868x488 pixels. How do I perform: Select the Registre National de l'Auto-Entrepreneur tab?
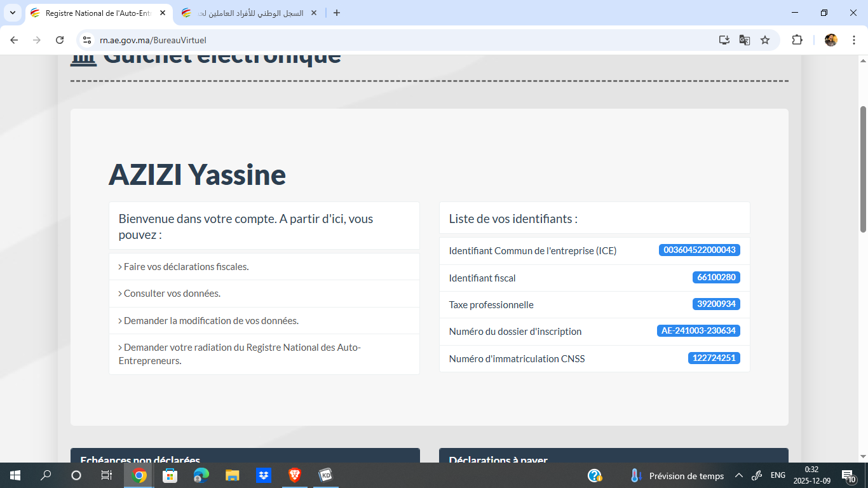95,13
